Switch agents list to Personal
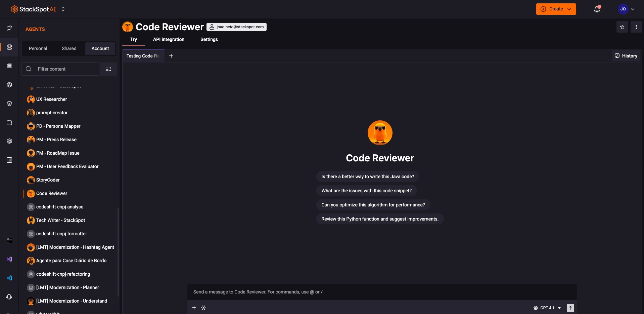This screenshot has height=314, width=644. pyautogui.click(x=38, y=48)
